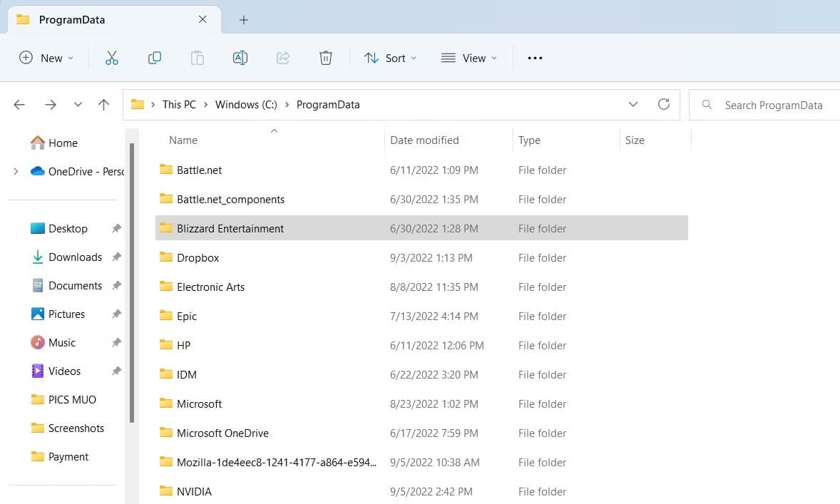Open the Sort dropdown menu
The image size is (840, 504).
390,58
